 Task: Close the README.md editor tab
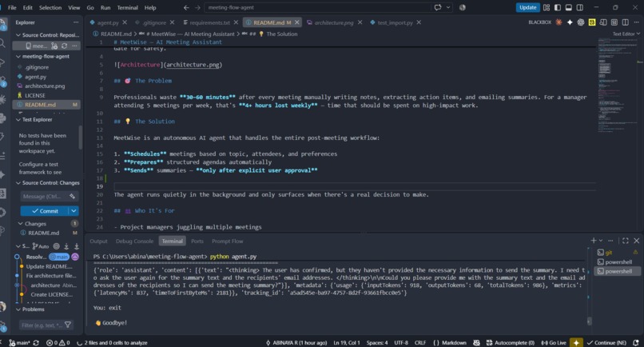click(296, 22)
